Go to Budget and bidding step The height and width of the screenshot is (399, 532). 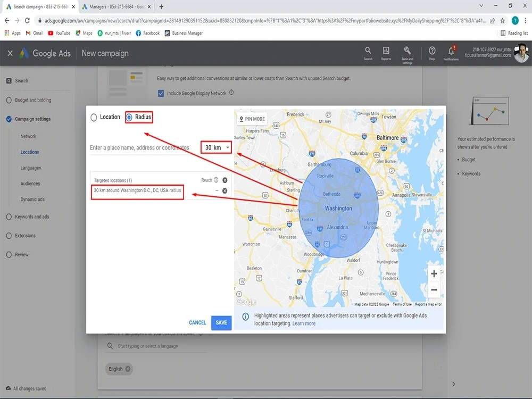tap(33, 100)
